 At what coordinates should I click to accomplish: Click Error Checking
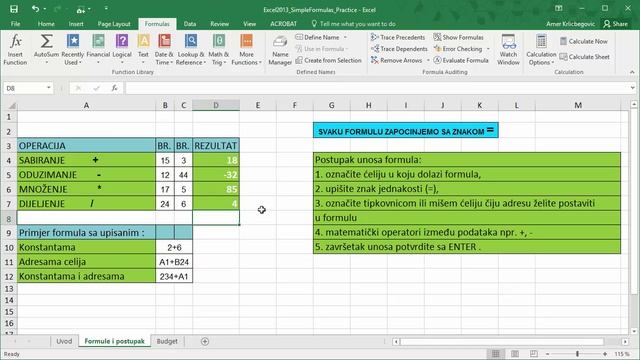(x=458, y=49)
